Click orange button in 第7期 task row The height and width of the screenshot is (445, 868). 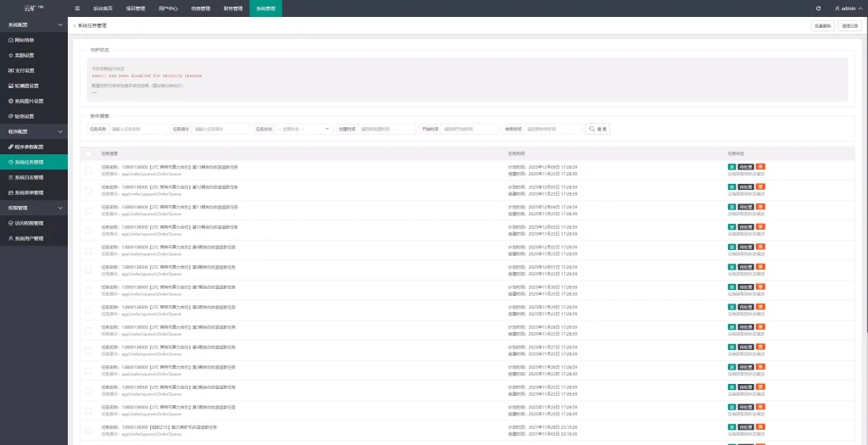pyautogui.click(x=760, y=286)
